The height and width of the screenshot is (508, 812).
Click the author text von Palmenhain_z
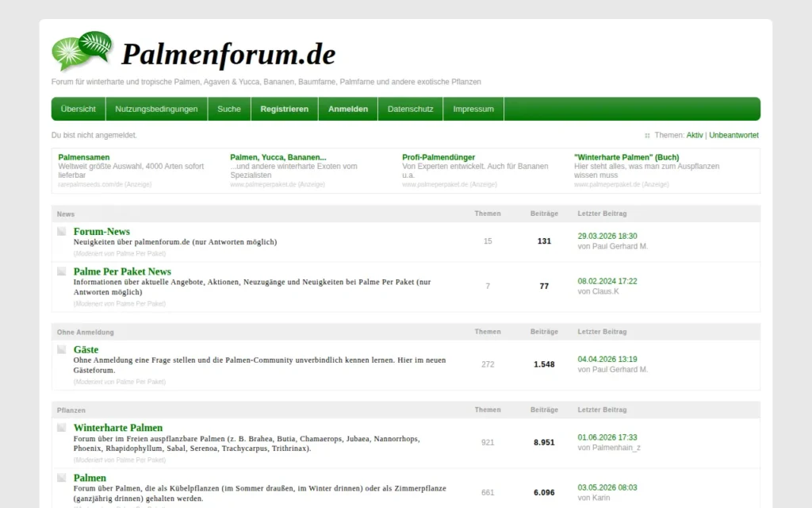click(609, 448)
